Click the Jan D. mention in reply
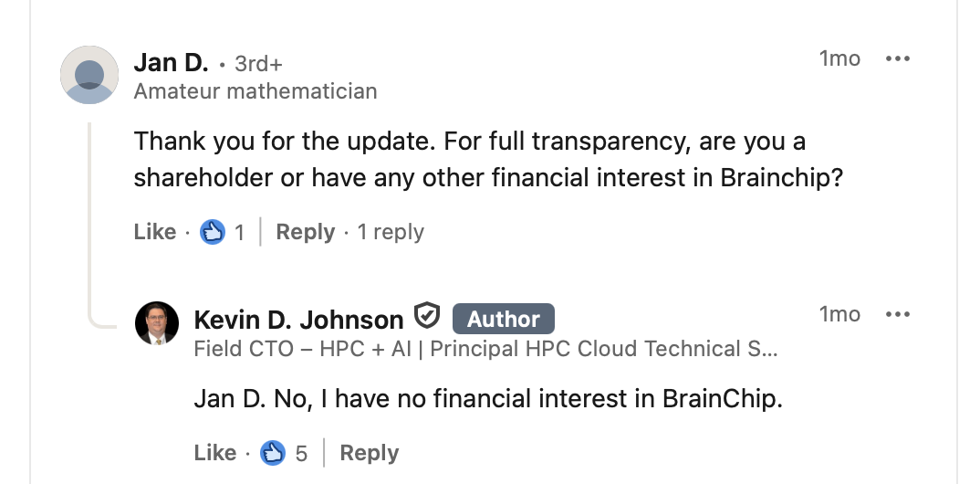 [x=224, y=399]
